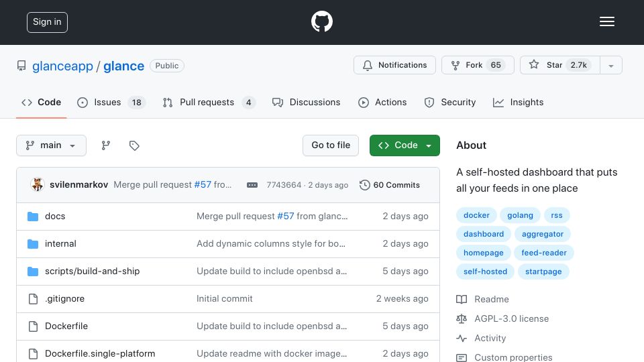This screenshot has height=362, width=644.
Task: Click the Custom properties icon
Action: click(x=462, y=358)
